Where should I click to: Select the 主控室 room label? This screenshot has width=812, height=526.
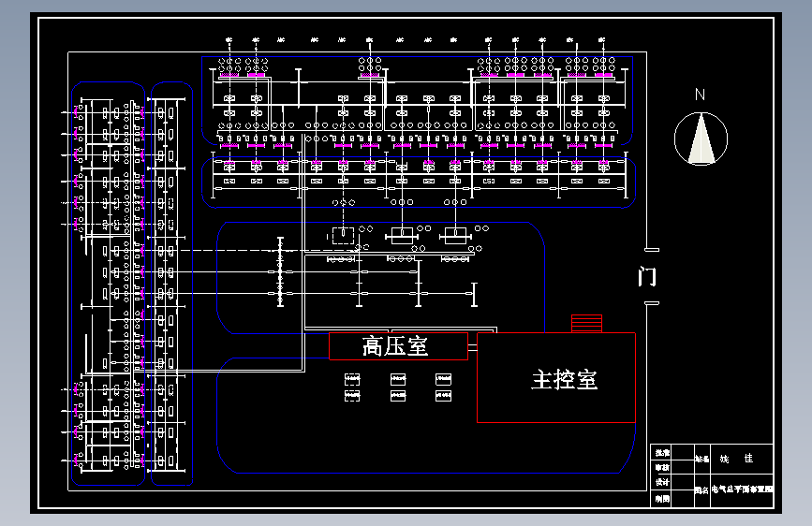click(565, 379)
